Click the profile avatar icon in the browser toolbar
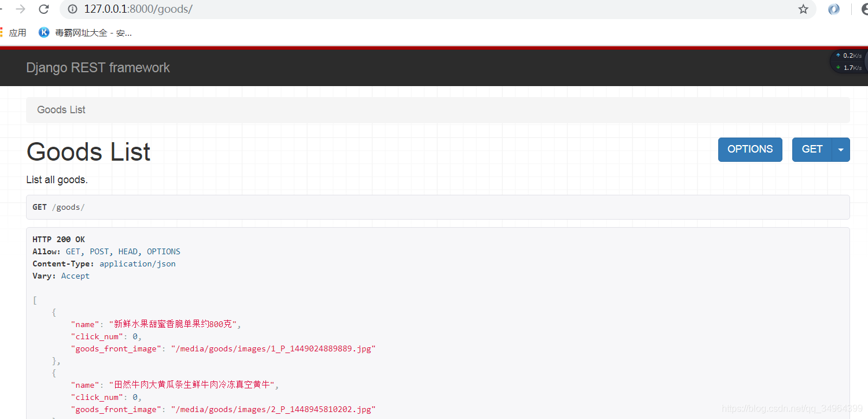 [x=864, y=9]
